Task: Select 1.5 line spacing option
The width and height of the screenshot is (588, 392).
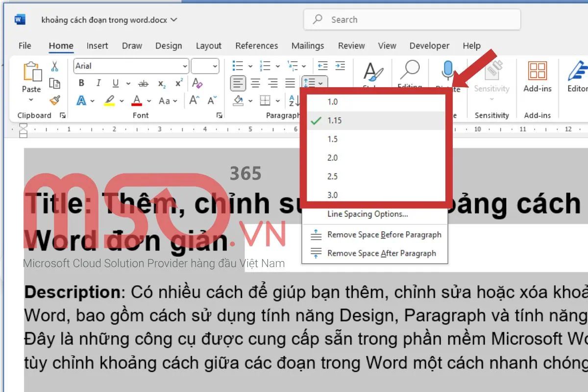Action: [x=333, y=139]
